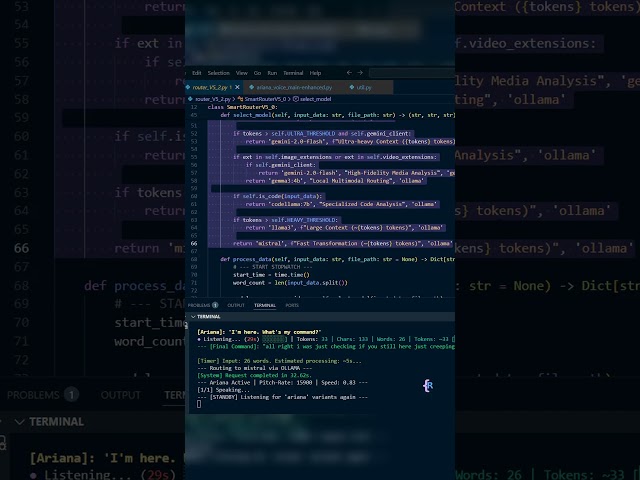The width and height of the screenshot is (640, 480).
Task: Click line returning 'gemini-2.0-flash' Ultra-heavy Context
Action: click(x=350, y=142)
